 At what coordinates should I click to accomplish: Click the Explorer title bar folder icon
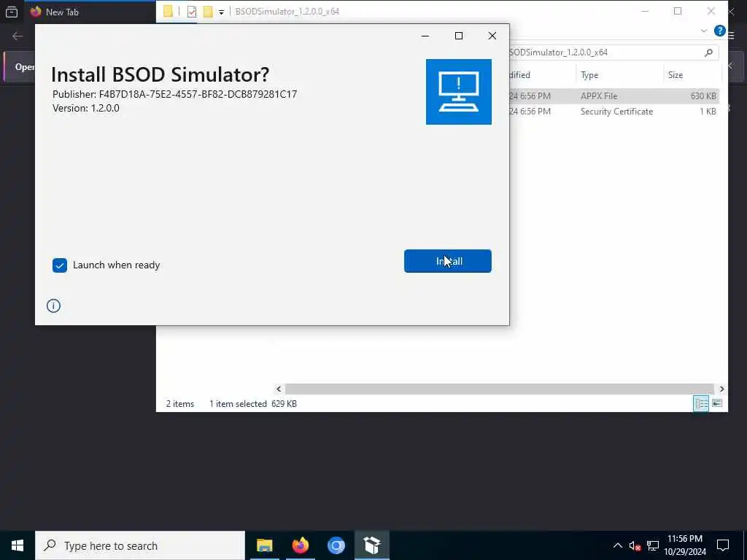[168, 12]
